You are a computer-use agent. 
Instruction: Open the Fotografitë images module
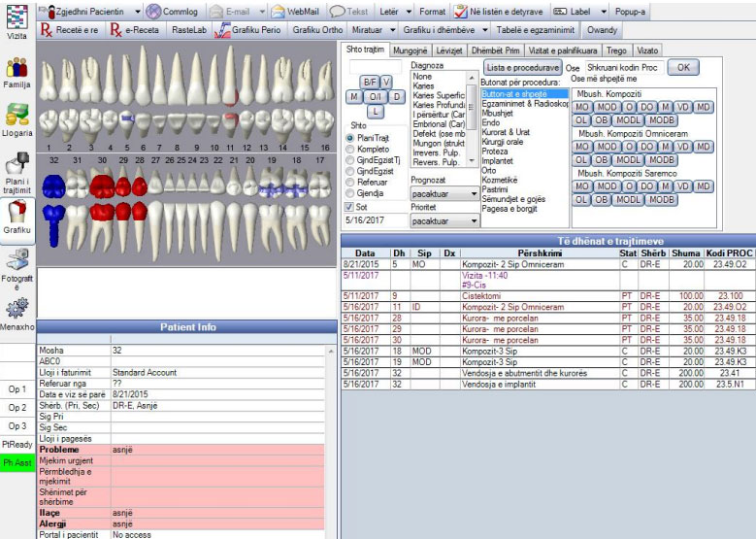coord(16,269)
